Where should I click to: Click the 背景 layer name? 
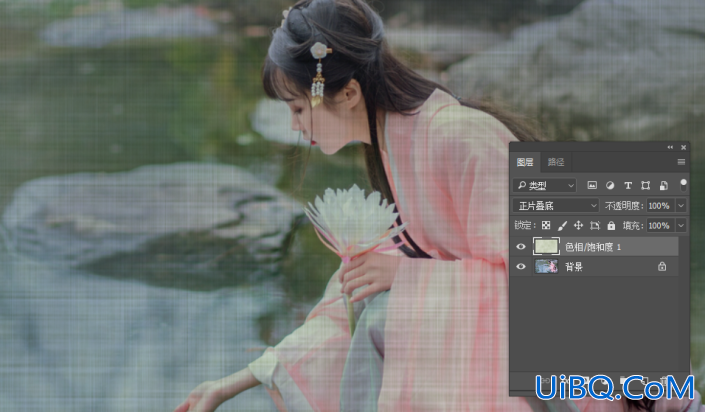[x=574, y=267]
